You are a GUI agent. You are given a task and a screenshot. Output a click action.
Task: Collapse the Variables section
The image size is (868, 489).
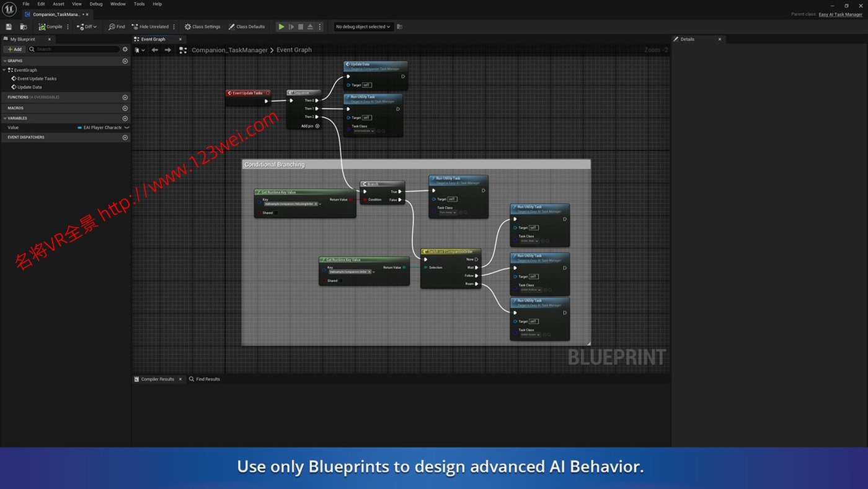[x=5, y=119]
